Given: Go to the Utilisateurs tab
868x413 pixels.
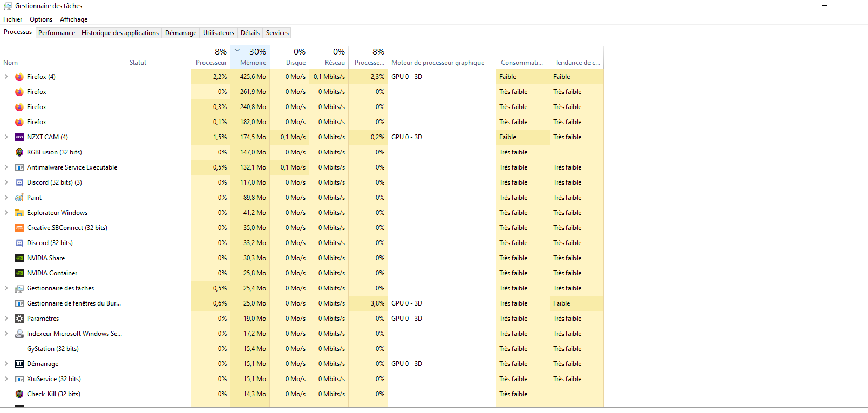Looking at the screenshot, I should 219,33.
